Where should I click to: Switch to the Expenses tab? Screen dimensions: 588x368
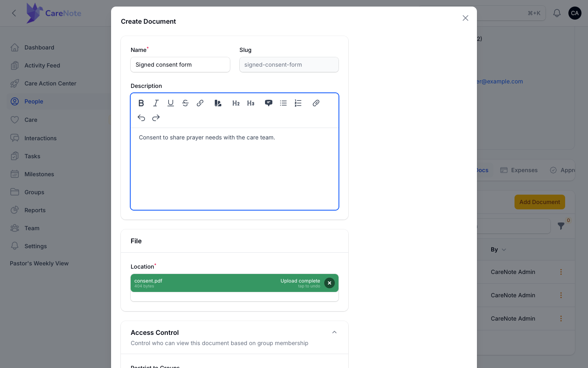519,170
